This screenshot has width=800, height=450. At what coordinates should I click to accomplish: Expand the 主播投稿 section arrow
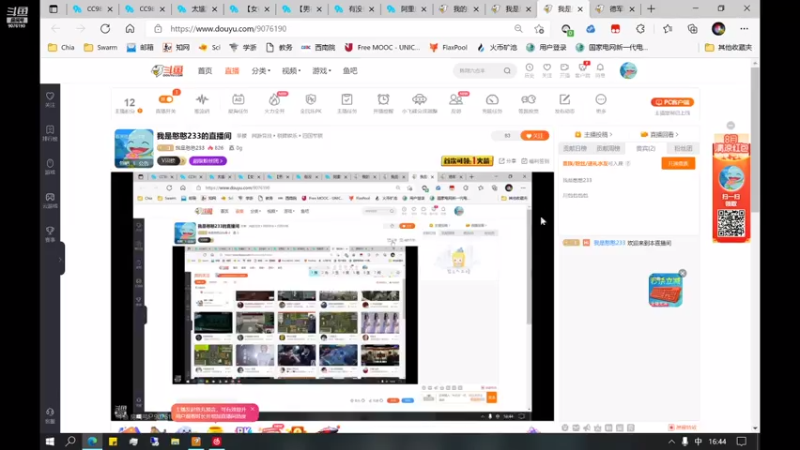pyautogui.click(x=611, y=135)
